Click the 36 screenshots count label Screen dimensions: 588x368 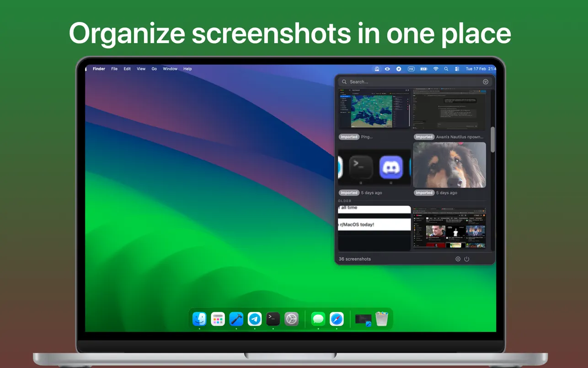pyautogui.click(x=355, y=259)
